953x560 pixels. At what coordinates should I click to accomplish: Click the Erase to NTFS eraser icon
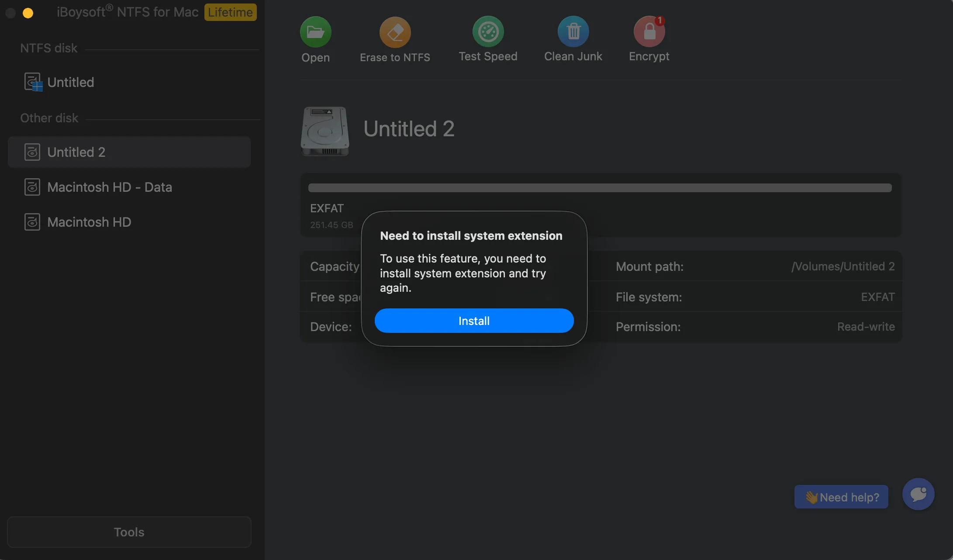pos(395,32)
